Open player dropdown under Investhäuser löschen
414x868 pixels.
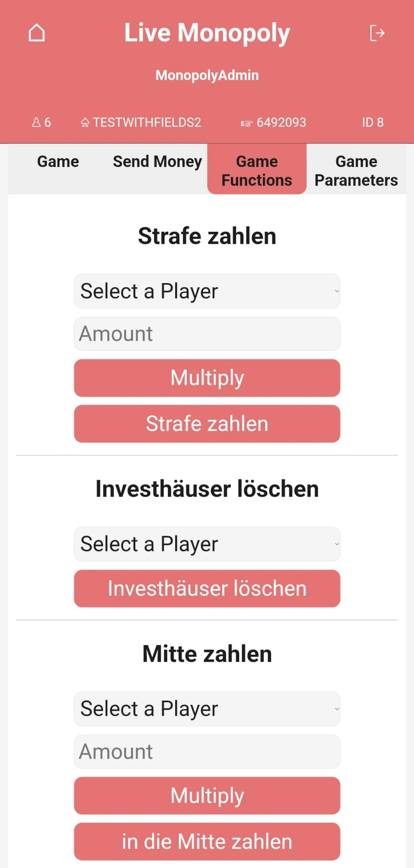207,544
